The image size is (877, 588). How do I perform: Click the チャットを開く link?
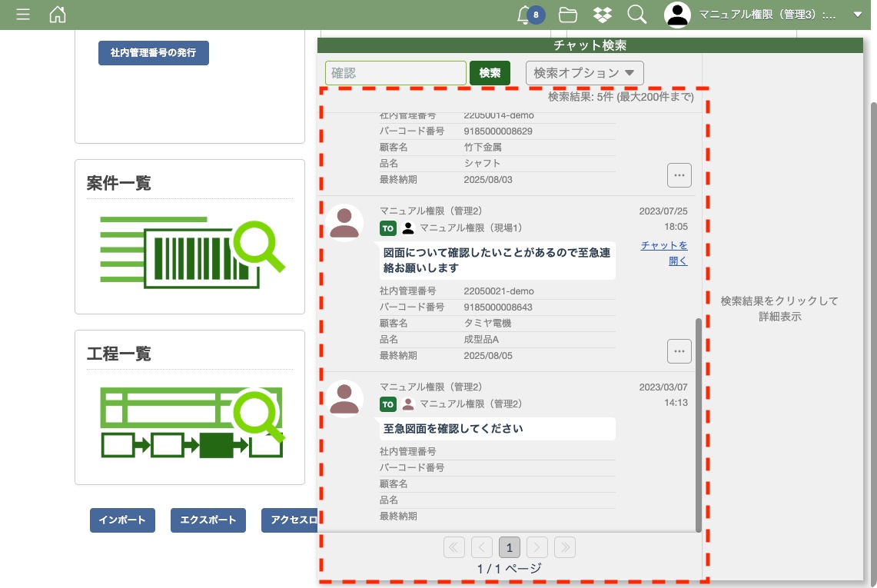(666, 253)
